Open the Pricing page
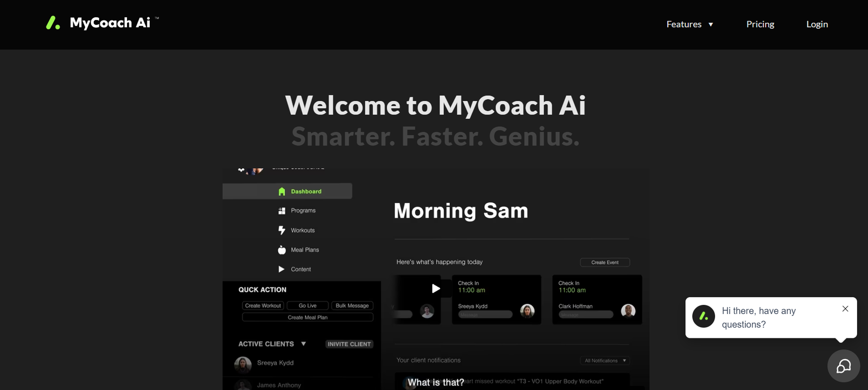This screenshot has width=868, height=390. [760, 24]
